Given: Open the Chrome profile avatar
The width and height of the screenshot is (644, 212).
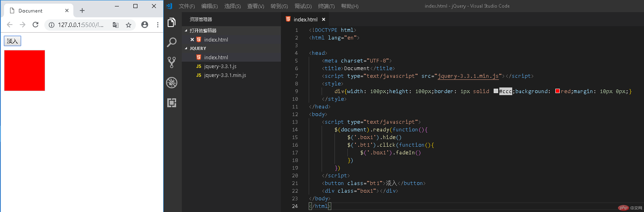Looking at the screenshot, I should coord(145,25).
